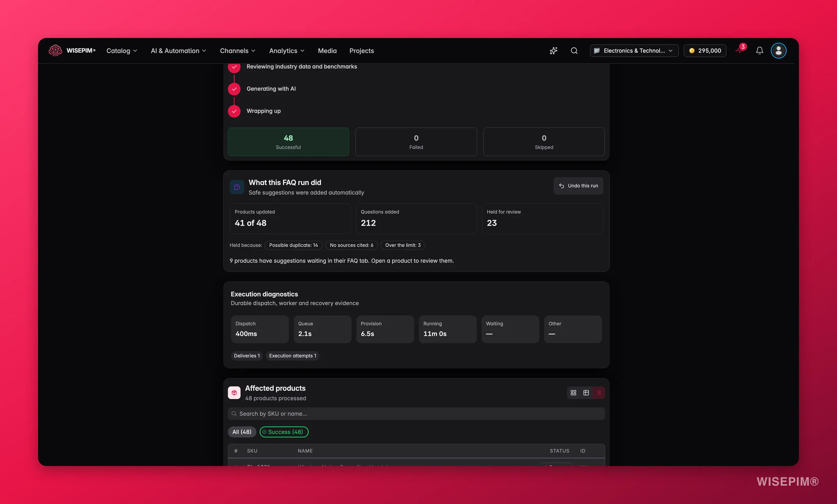837x504 pixels.
Task: Click the Wrapping up step checkmark
Action: pyautogui.click(x=234, y=111)
